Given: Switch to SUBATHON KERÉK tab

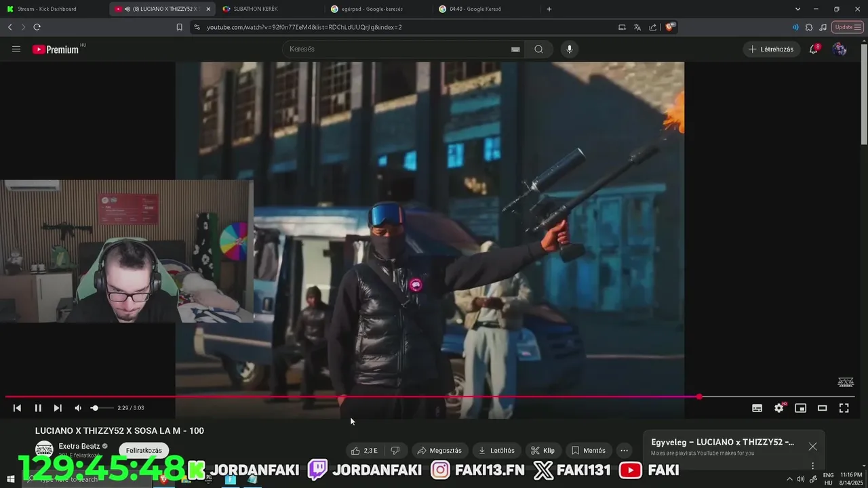Looking at the screenshot, I should (271, 9).
